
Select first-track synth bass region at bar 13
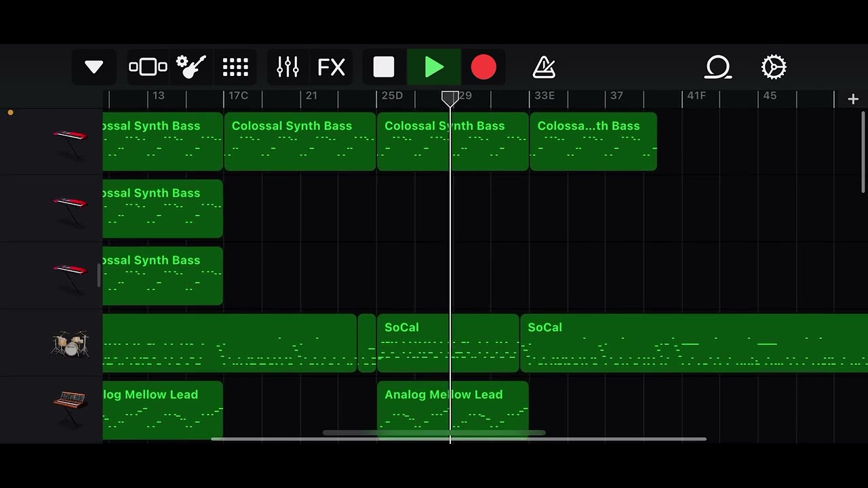point(163,141)
